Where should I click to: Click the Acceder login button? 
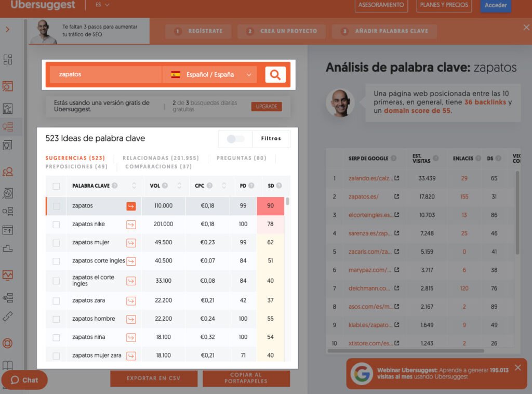tap(495, 5)
